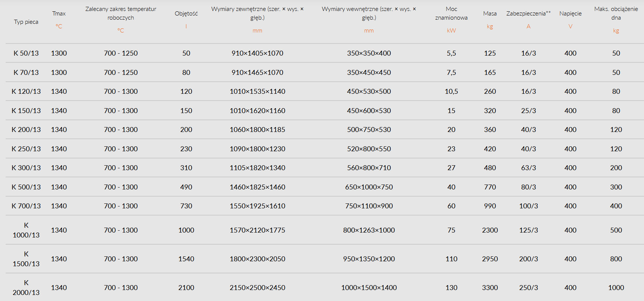Select the K 1000/13 row label
This screenshot has width=644, height=301.
pyautogui.click(x=26, y=230)
